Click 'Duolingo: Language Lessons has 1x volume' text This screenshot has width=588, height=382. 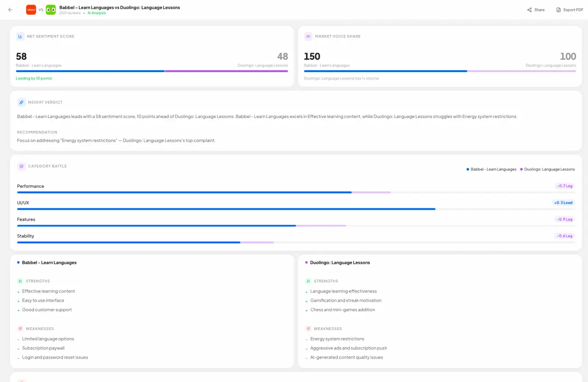click(341, 79)
